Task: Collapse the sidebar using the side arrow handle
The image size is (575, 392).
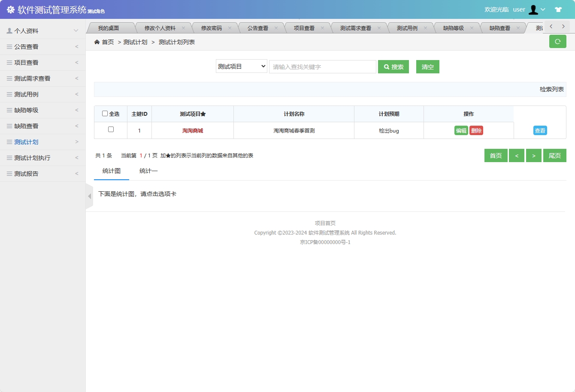Action: pos(89,196)
